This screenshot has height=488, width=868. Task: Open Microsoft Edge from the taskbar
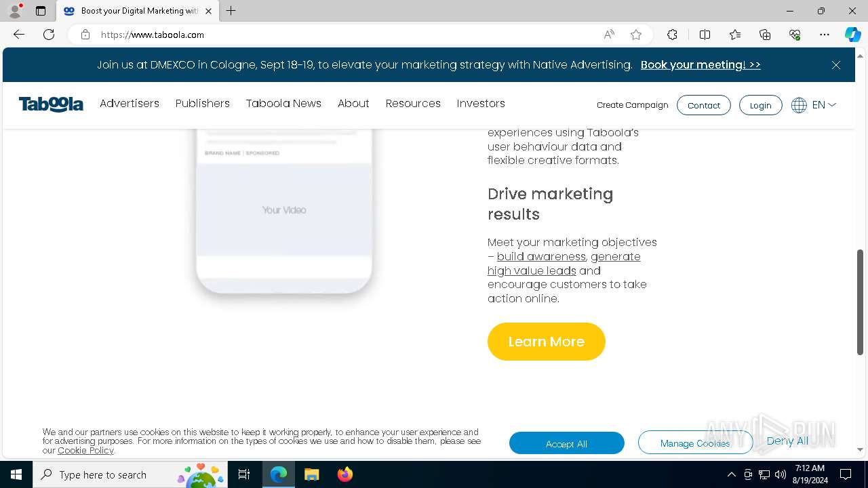coord(279,474)
